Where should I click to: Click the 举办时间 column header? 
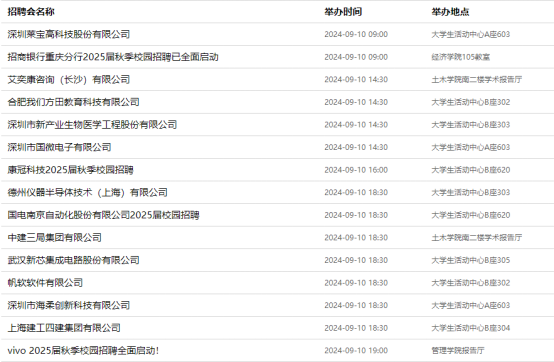coord(343,12)
